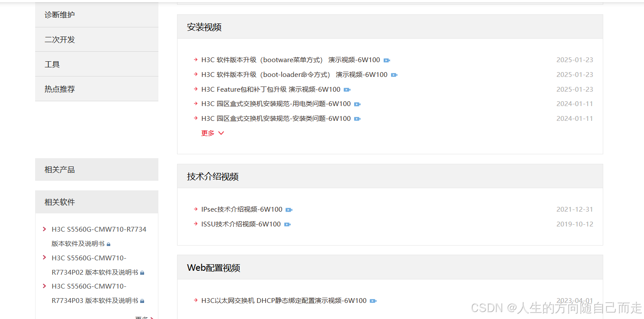Open 园区盒式交换机安装规范-用电类问题 link
This screenshot has height=319, width=644.
point(276,104)
